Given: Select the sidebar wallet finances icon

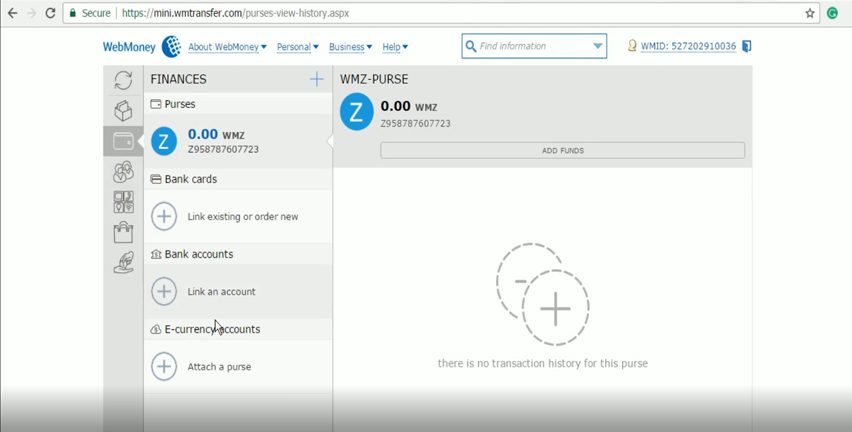Looking at the screenshot, I should pos(123,141).
